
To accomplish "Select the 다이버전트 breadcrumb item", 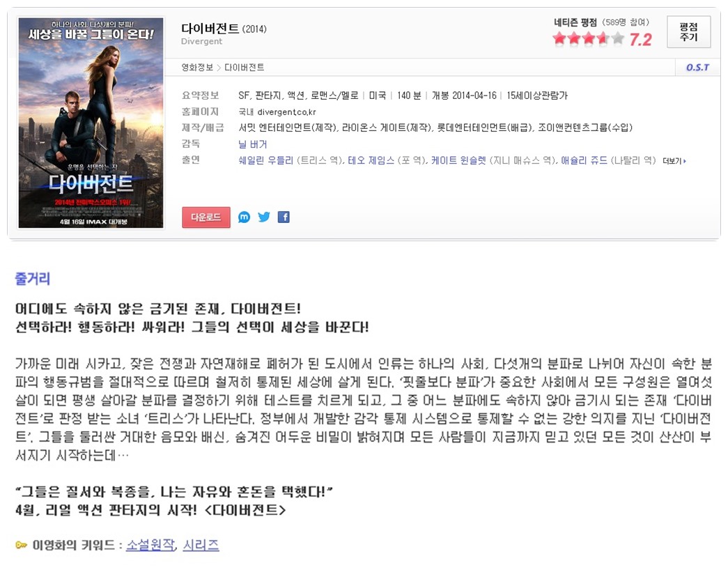I will click(x=245, y=68).
